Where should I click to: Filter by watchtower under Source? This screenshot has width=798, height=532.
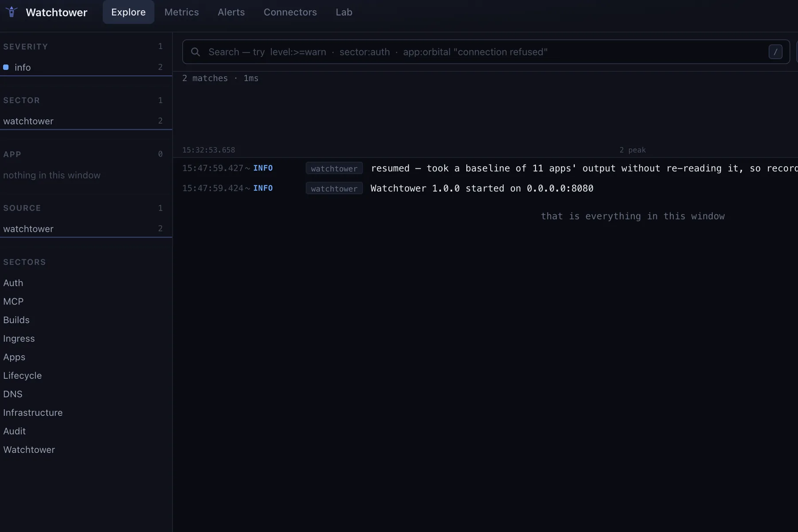[86, 229]
